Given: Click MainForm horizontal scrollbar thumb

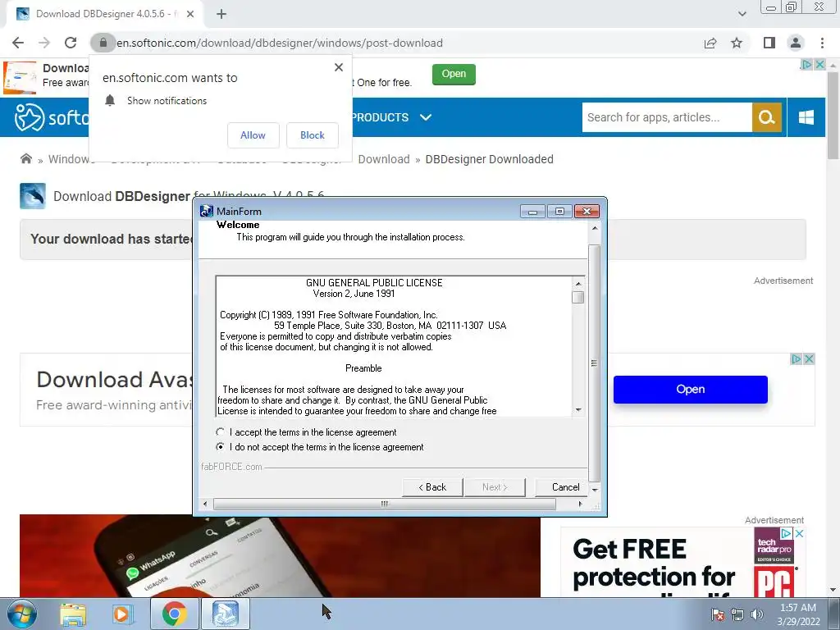Looking at the screenshot, I should 384,504.
